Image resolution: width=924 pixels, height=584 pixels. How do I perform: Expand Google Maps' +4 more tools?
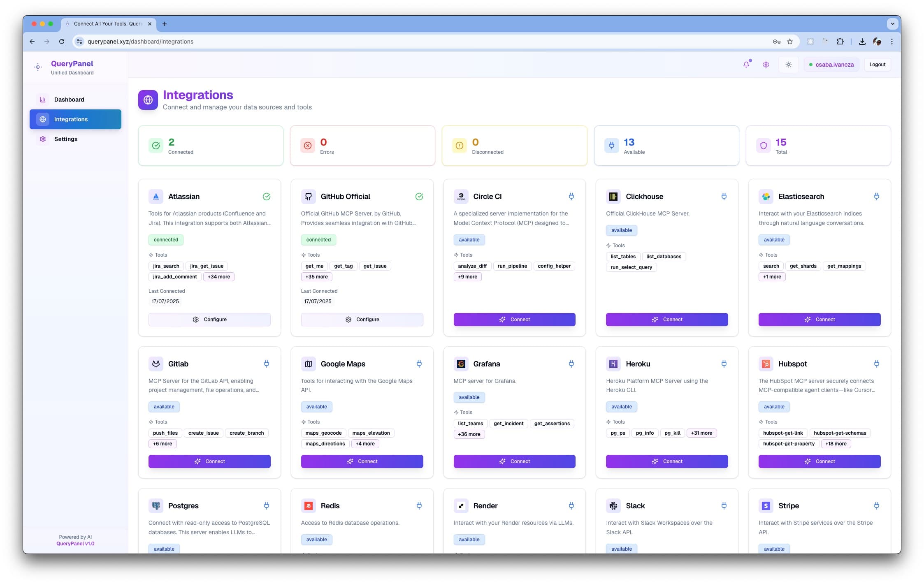click(x=365, y=444)
